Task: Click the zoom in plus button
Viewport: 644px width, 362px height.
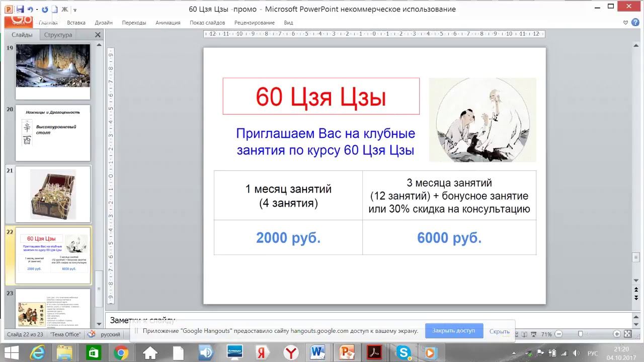Action: pyautogui.click(x=617, y=334)
